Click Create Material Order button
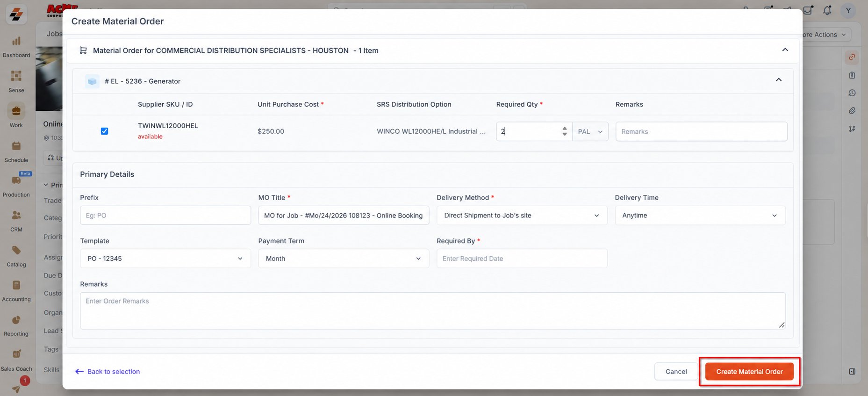The width and height of the screenshot is (868, 396). pos(749,372)
